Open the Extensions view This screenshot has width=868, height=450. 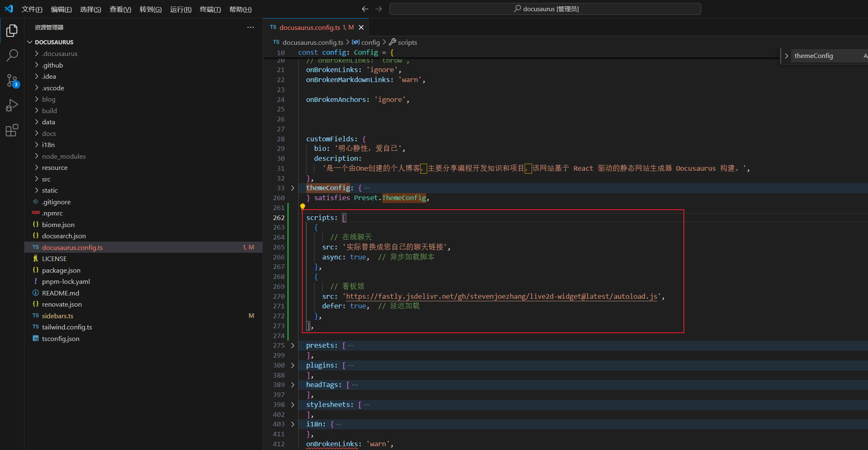coord(12,130)
